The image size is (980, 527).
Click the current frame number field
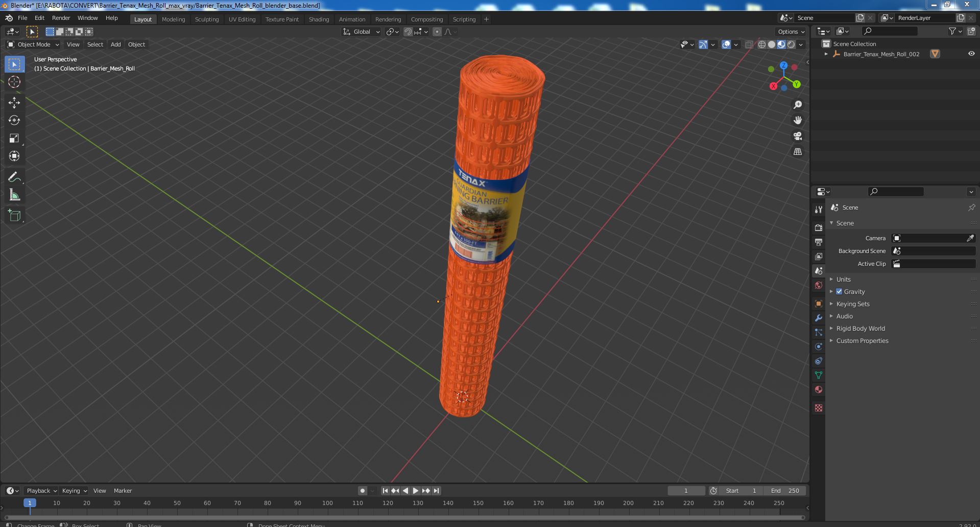click(x=686, y=491)
